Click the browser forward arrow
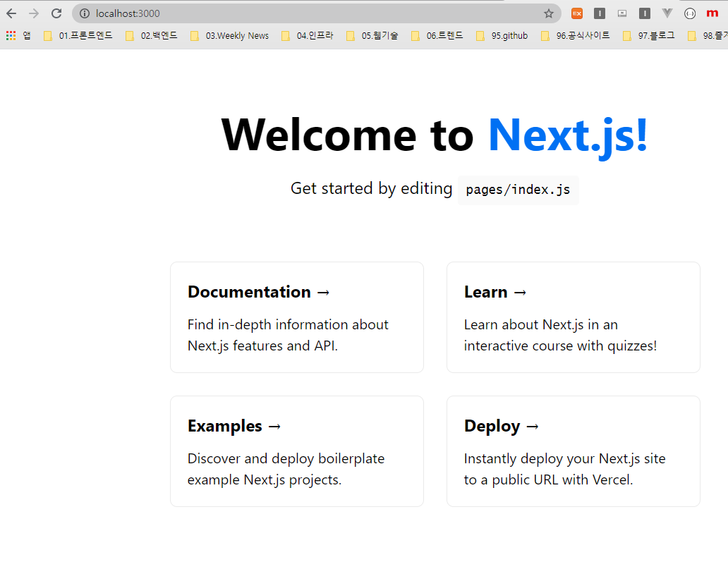Screen dimensions: 728x562 (34, 13)
